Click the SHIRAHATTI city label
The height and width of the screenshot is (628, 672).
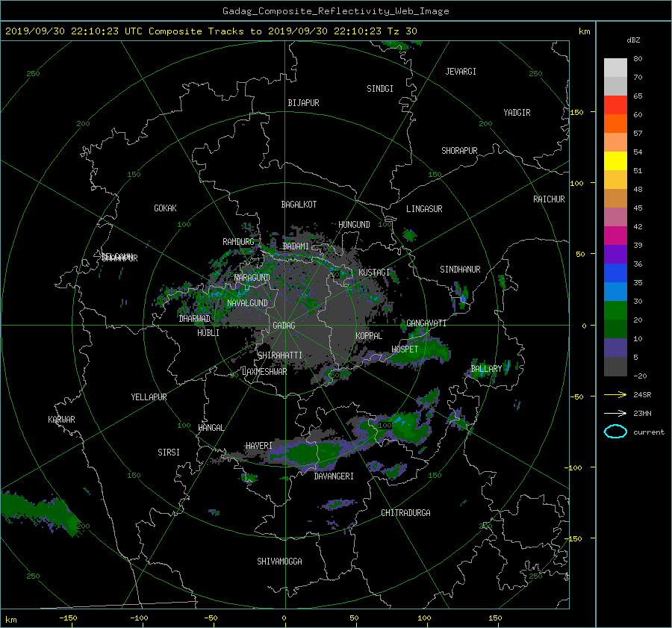pyautogui.click(x=280, y=355)
